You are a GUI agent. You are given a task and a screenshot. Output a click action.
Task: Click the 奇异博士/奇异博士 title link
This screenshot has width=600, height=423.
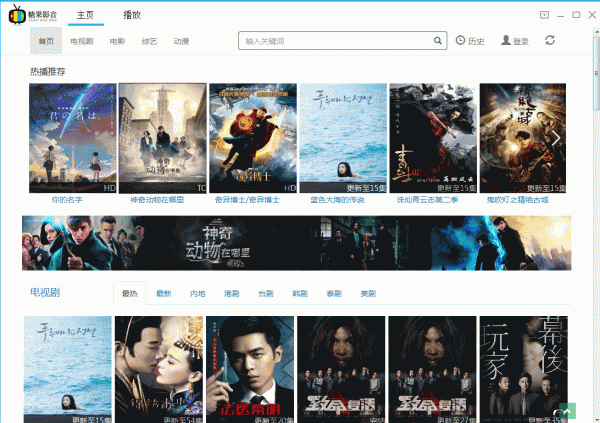pyautogui.click(x=247, y=200)
